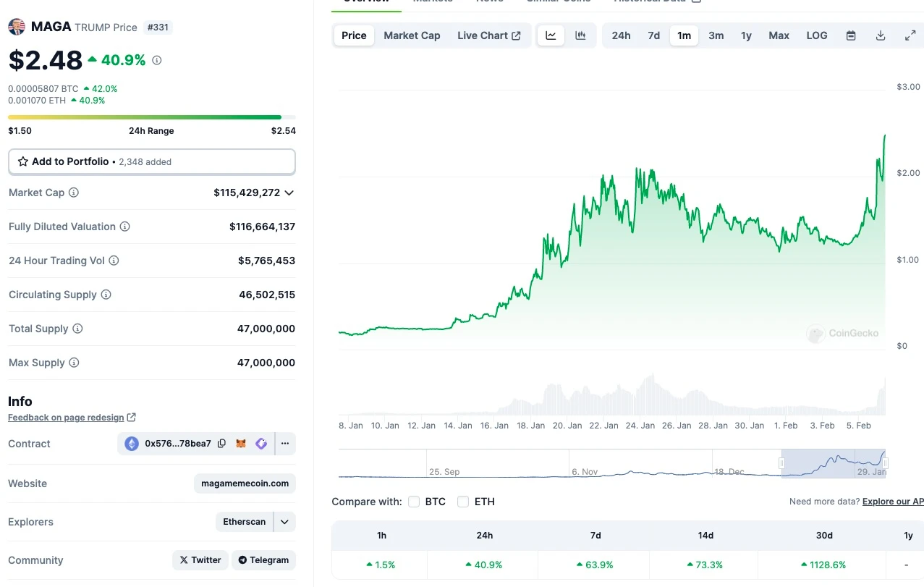924x587 pixels.
Task: Select the Market Cap chart tab
Action: [x=412, y=35]
